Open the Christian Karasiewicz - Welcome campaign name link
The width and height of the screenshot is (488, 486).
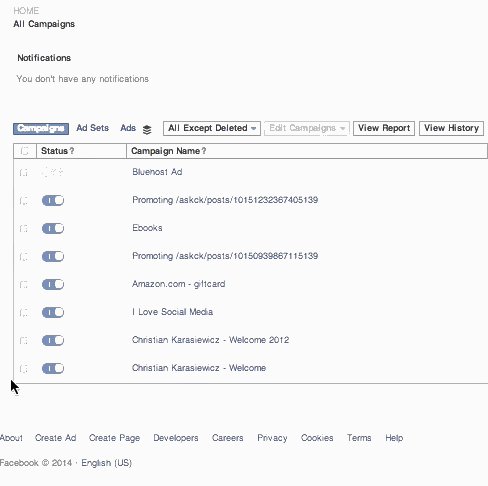199,368
